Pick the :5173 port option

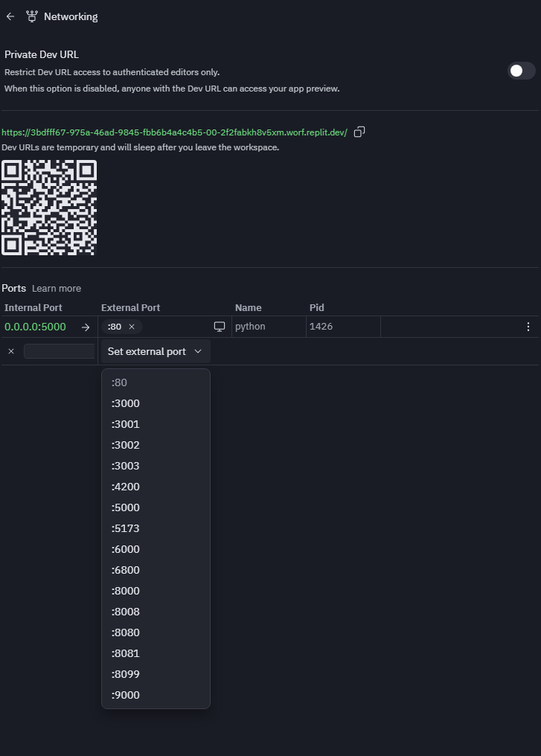coord(126,528)
